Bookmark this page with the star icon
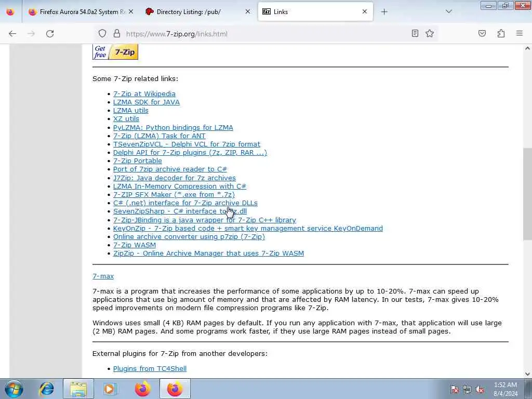The width and height of the screenshot is (532, 399). point(430,33)
